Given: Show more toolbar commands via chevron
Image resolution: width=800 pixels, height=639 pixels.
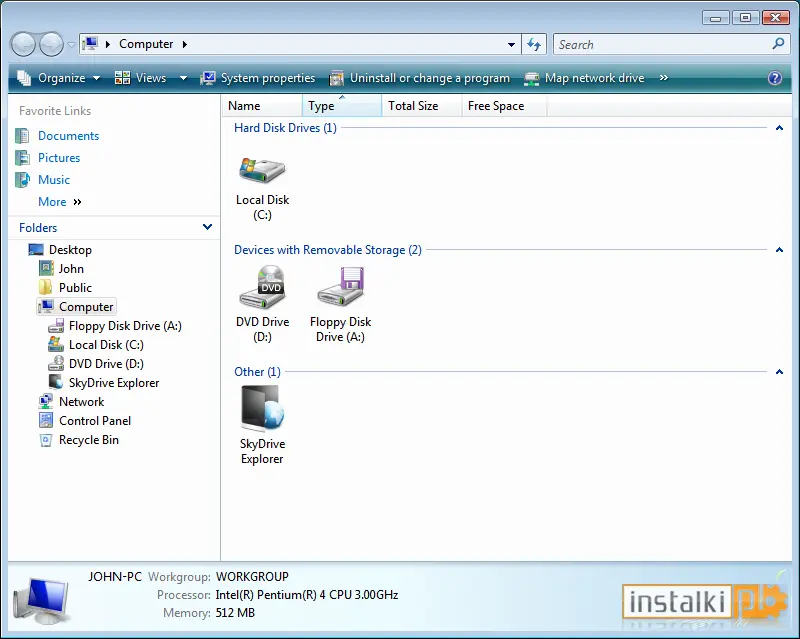Looking at the screenshot, I should click(x=663, y=78).
